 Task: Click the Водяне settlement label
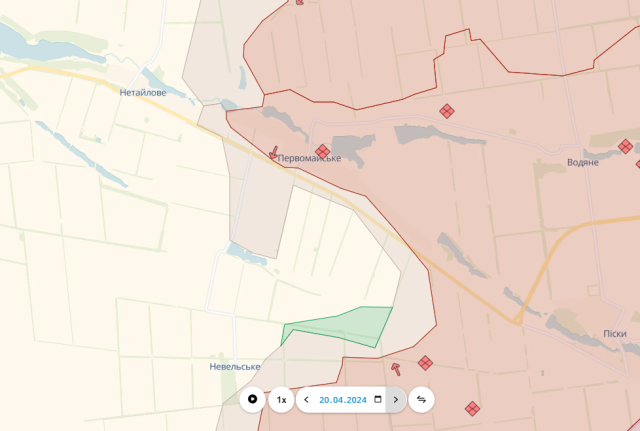582,162
